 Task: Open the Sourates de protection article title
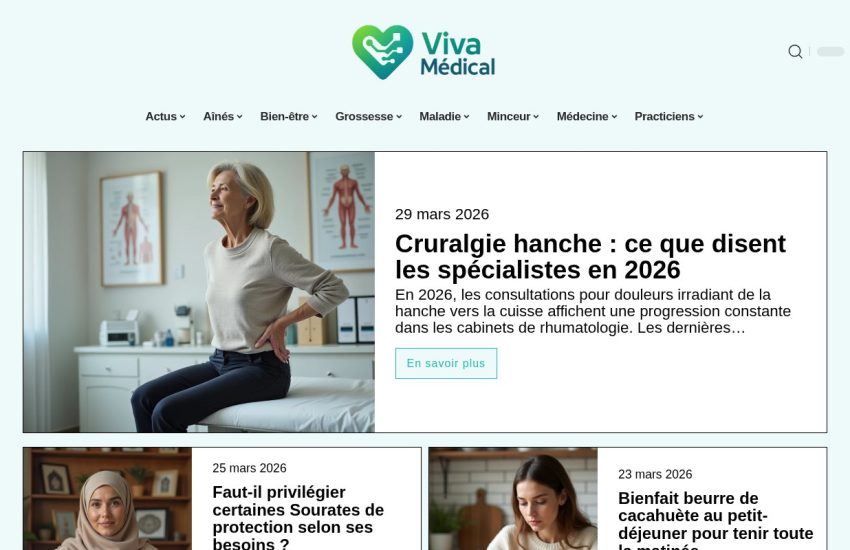click(298, 518)
